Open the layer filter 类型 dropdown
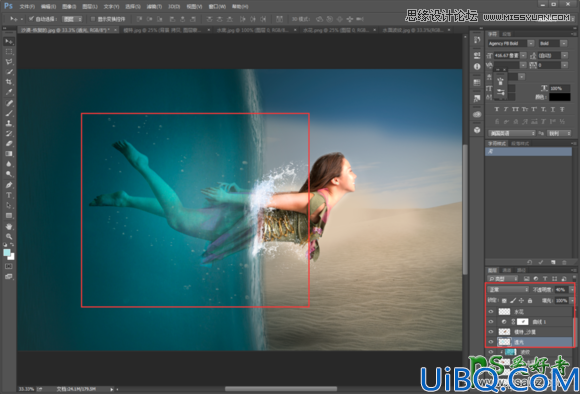This screenshot has height=394, width=580. pos(503,279)
